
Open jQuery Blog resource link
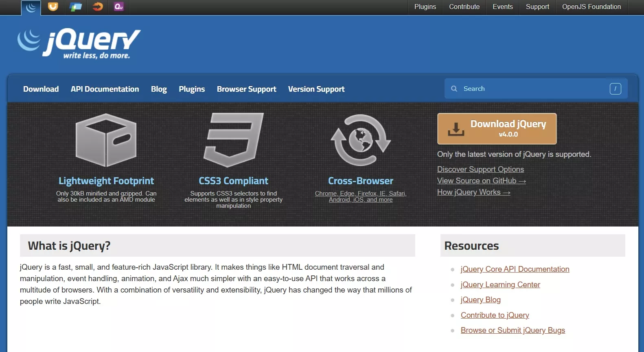point(481,300)
